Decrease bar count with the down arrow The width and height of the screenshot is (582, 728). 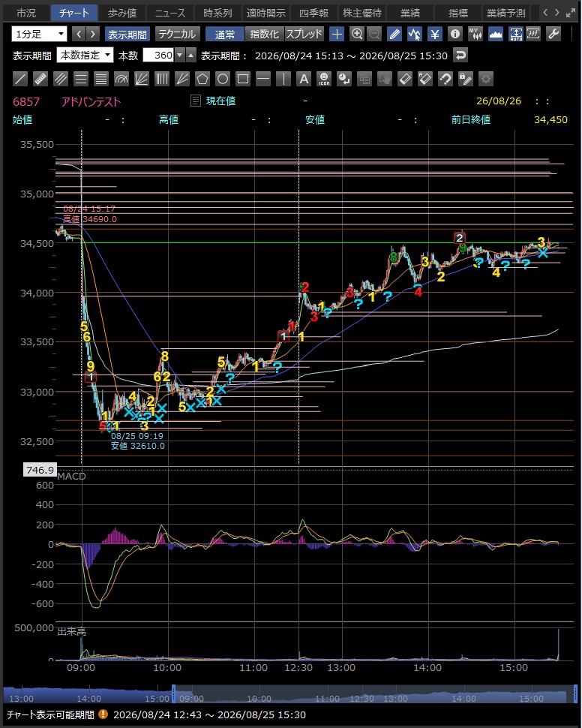coord(180,56)
